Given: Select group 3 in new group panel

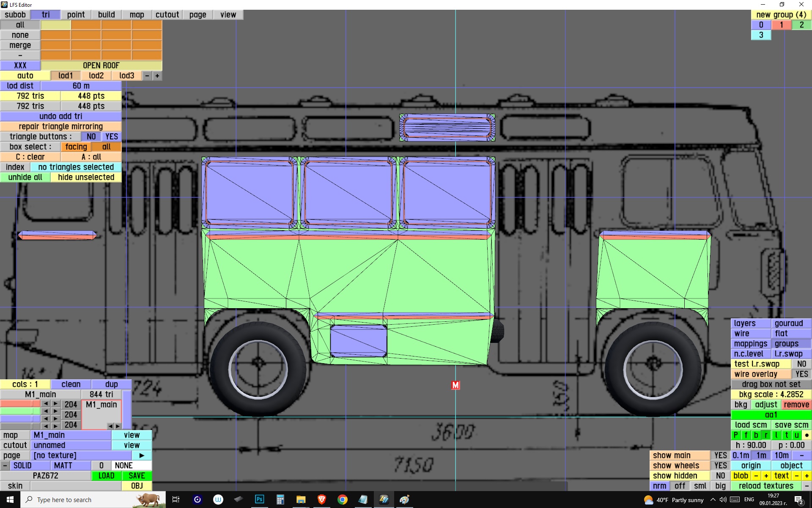Looking at the screenshot, I should coord(761,35).
